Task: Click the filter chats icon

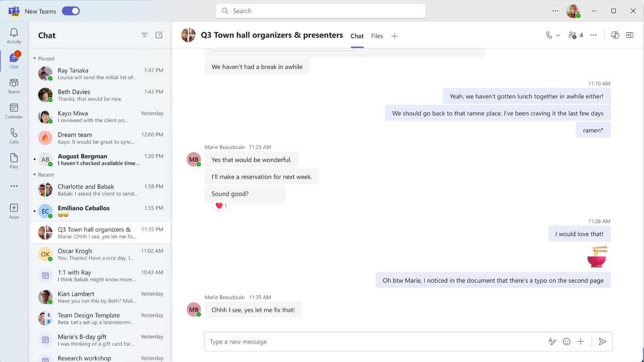Action: pos(145,35)
